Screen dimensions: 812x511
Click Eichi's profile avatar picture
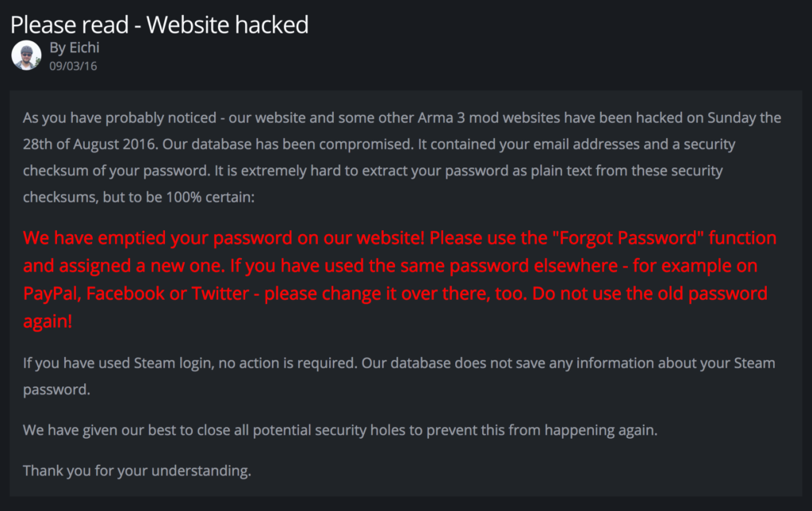(26, 56)
